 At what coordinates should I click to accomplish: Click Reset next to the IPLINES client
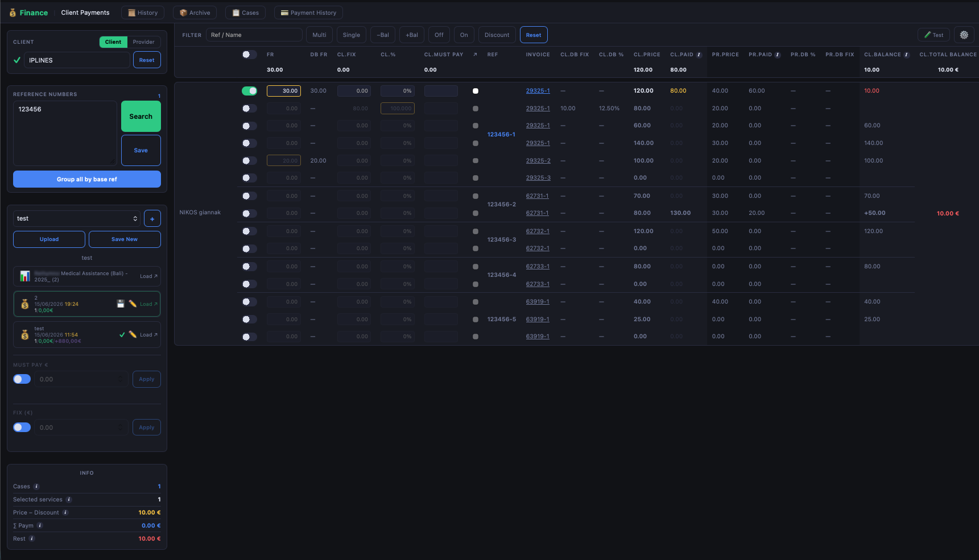pyautogui.click(x=147, y=60)
